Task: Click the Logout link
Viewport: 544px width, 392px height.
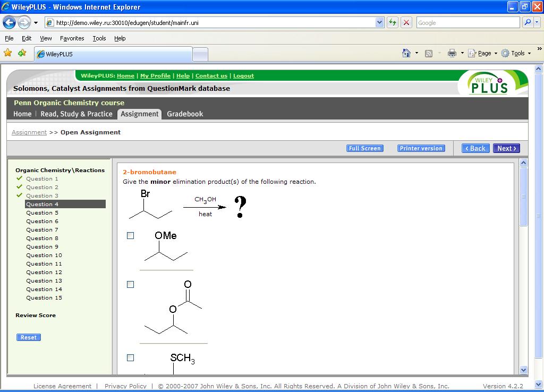Action: point(243,75)
